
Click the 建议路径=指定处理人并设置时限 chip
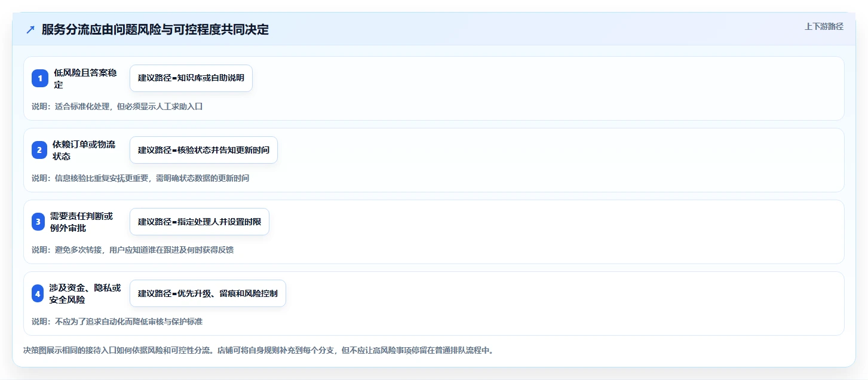click(200, 222)
